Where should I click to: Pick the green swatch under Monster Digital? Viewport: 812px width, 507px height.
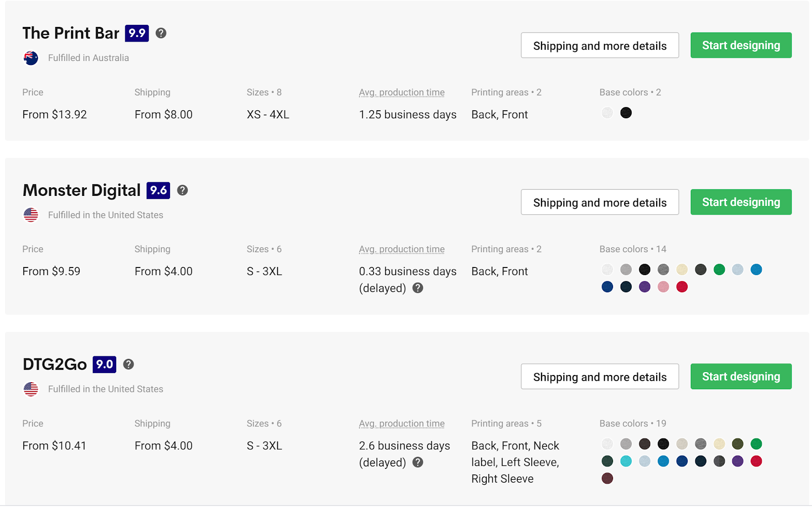(x=719, y=269)
